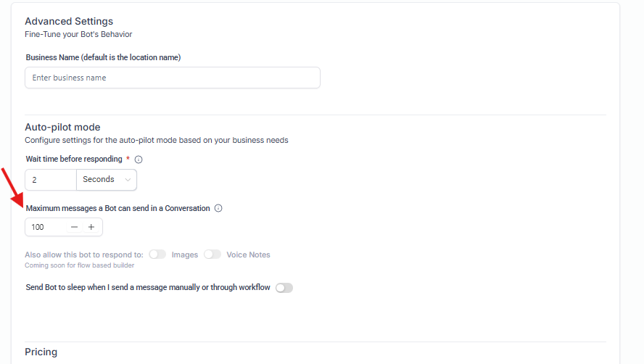
Task: Click the Auto-pilot mode section heading
Action: point(62,127)
